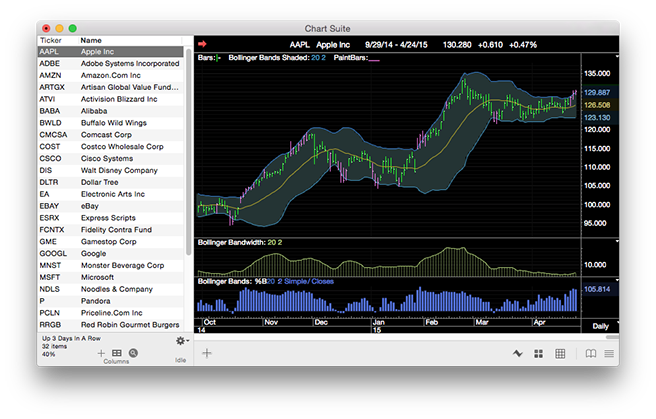Open the Columns layout icon
The width and height of the screenshot is (656, 419).
pyautogui.click(x=117, y=353)
